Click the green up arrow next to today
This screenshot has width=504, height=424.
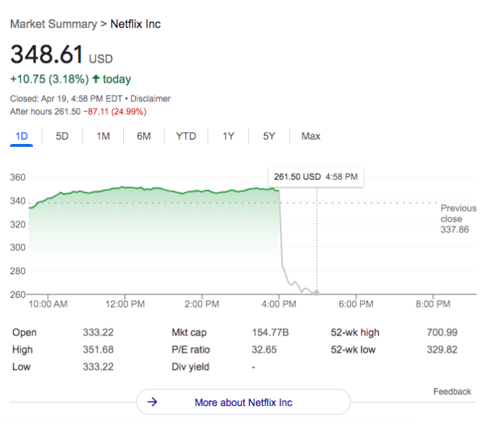[95, 79]
